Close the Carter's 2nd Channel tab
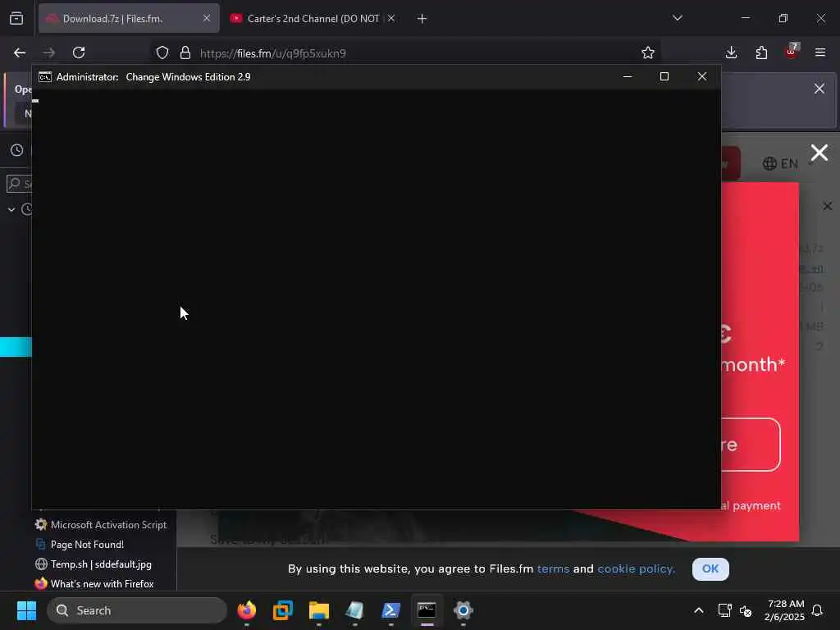 [x=391, y=18]
